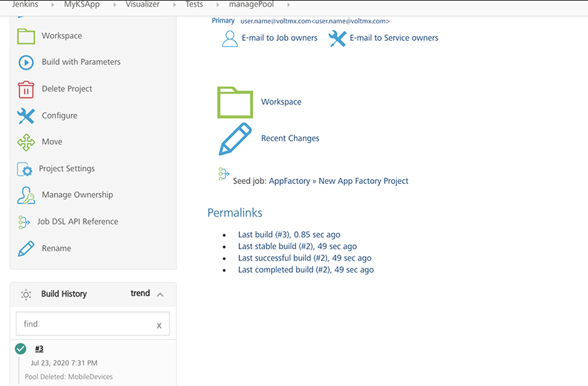This screenshot has height=386, width=588.
Task: Open build #3 in Build History
Action: [x=39, y=349]
